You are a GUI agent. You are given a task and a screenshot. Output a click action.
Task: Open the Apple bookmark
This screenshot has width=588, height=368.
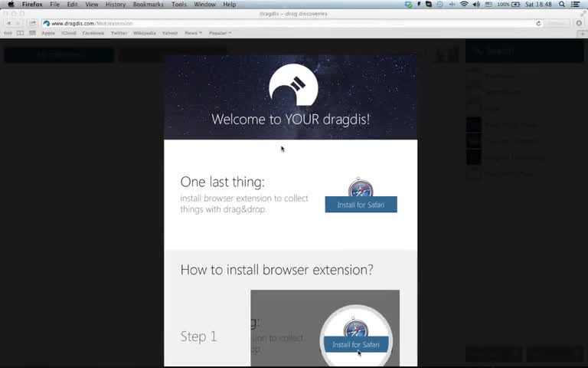(x=48, y=33)
